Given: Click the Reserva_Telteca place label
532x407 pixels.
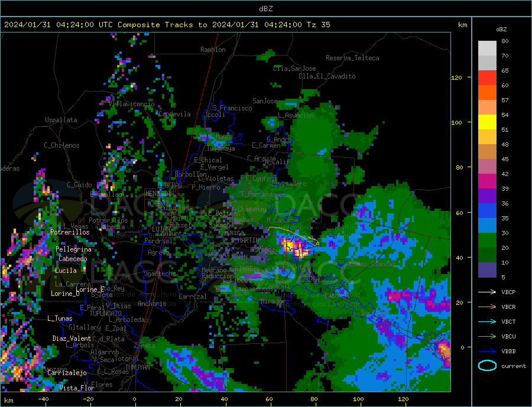Looking at the screenshot, I should point(352,58).
